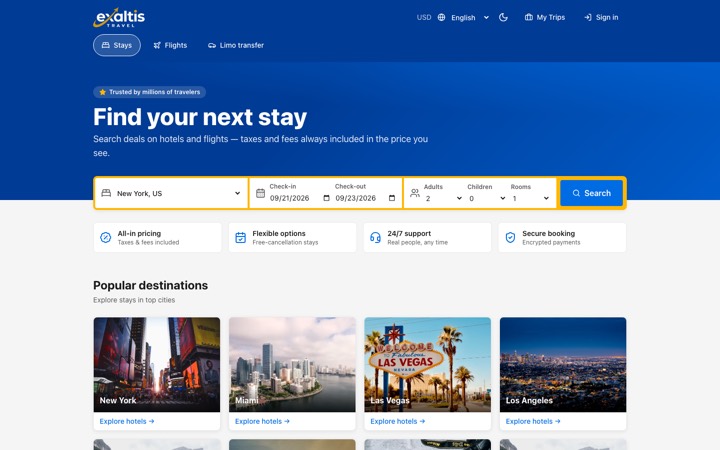Click the Flexible options calendar icon
Image resolution: width=720 pixels, height=450 pixels.
click(x=241, y=237)
